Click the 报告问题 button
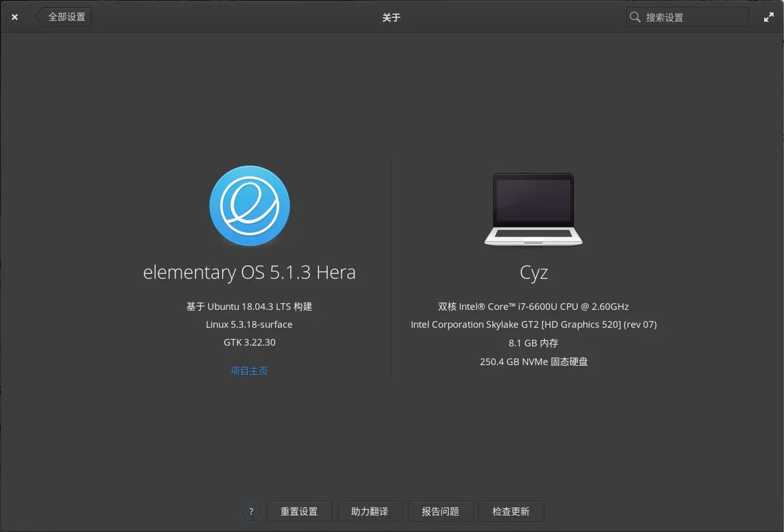The image size is (784, 532). coord(440,512)
